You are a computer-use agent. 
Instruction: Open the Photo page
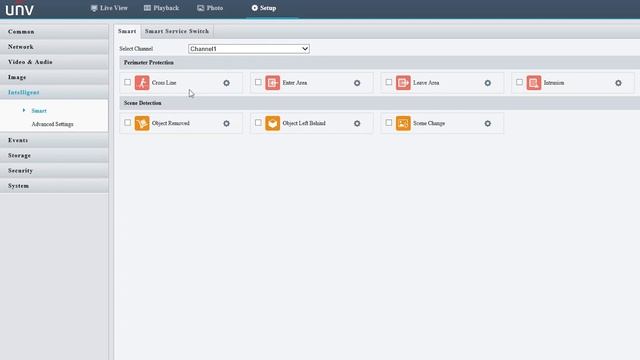(210, 8)
